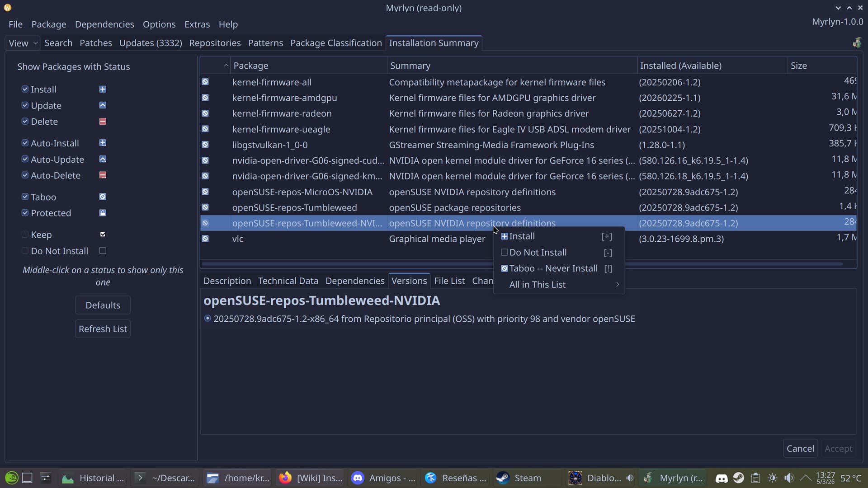Select the package version radio button
The width and height of the screenshot is (868, 488).
coord(208,319)
